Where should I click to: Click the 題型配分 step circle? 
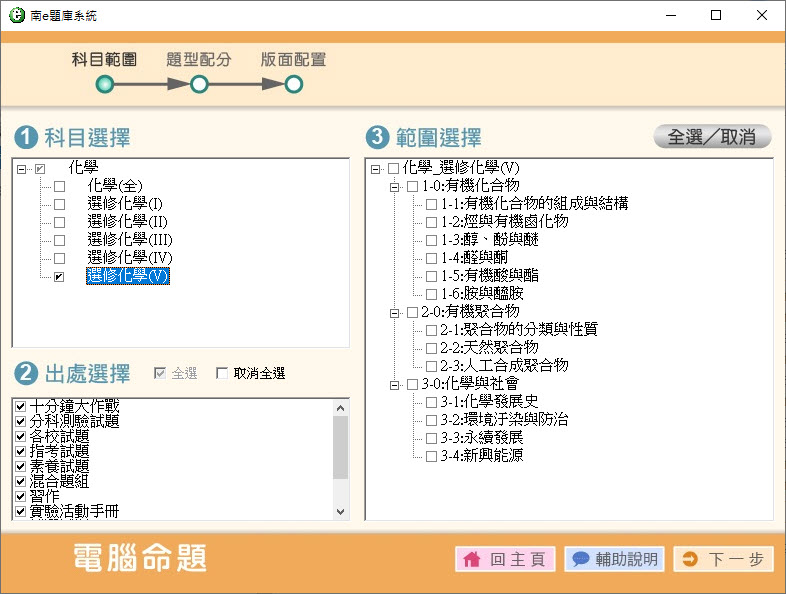tap(199, 85)
